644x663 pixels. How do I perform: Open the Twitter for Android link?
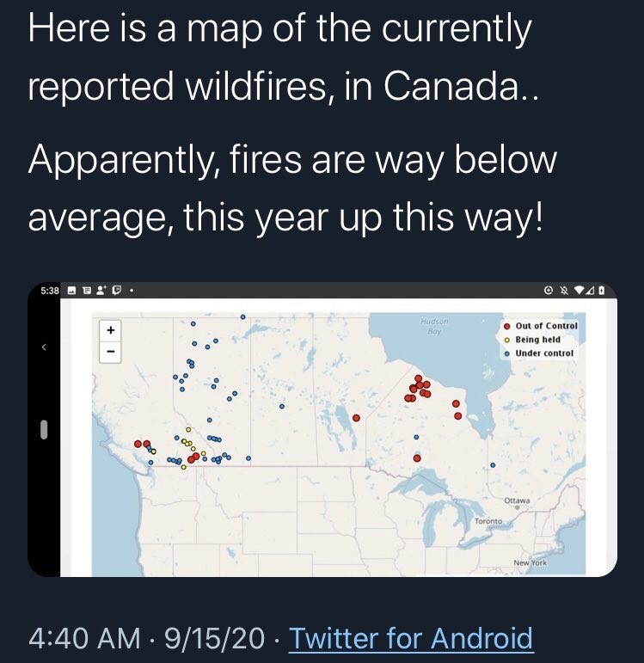coord(411,637)
